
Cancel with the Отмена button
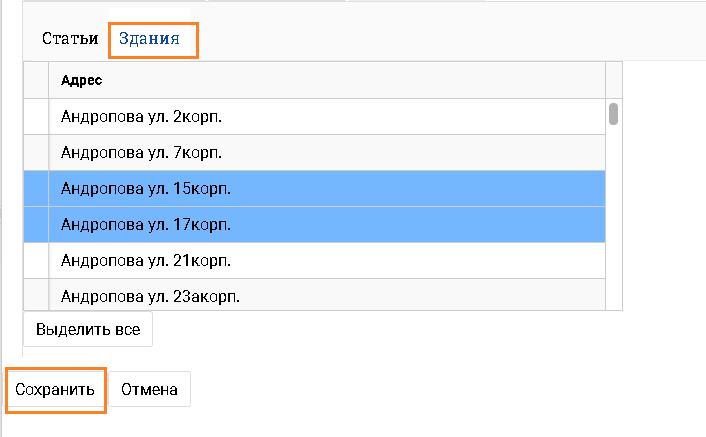point(149,389)
